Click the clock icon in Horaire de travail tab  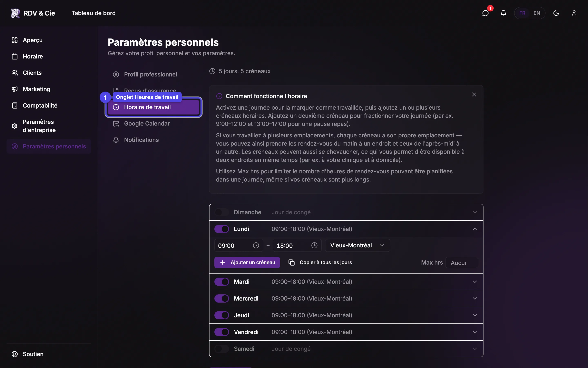116,107
